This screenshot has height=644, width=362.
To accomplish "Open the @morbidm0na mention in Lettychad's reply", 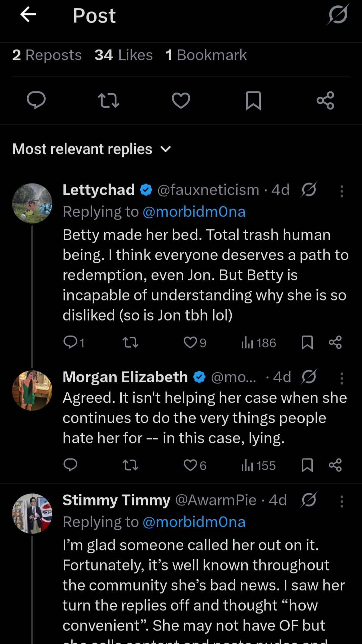I will click(x=194, y=212).
